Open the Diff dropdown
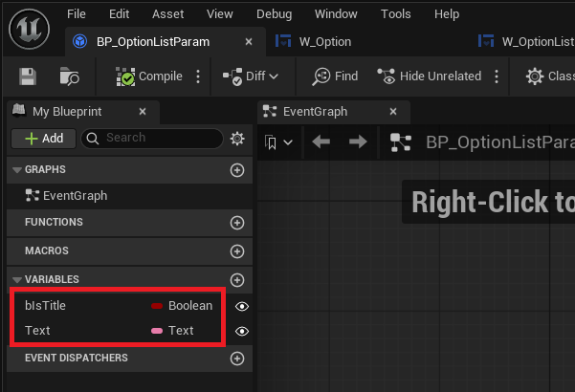Screen dimensions: 575x392 [251, 76]
